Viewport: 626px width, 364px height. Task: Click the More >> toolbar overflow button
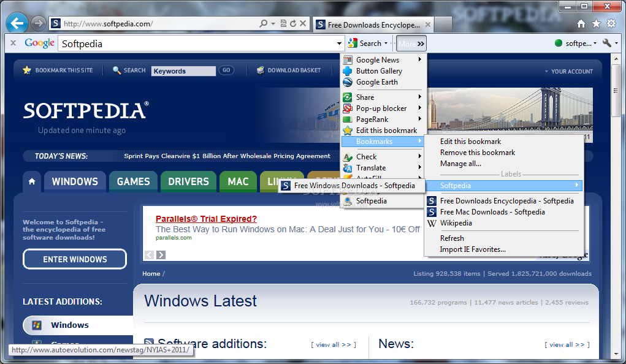click(x=411, y=44)
